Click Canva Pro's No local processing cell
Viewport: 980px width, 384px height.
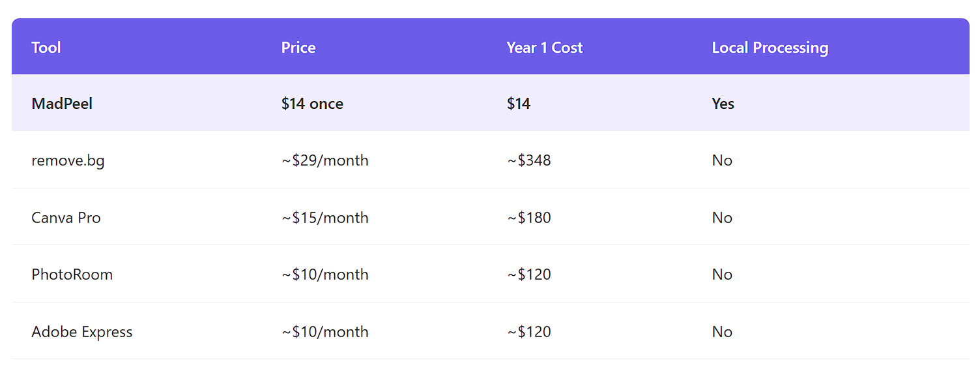click(722, 218)
